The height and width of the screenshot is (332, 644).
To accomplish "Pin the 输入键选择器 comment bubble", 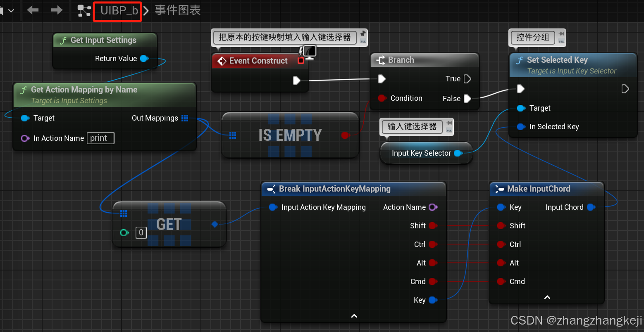I will pos(449,123).
